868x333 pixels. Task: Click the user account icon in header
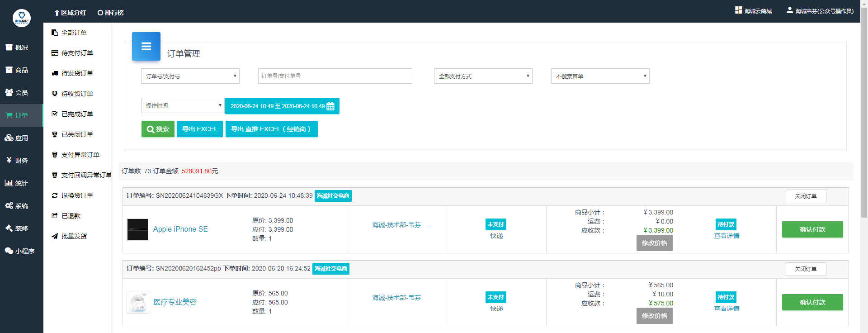(x=789, y=10)
